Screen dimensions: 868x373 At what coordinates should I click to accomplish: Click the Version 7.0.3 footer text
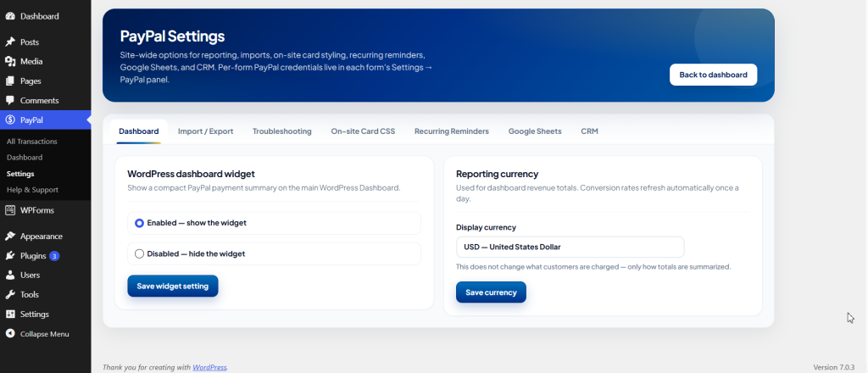tap(834, 367)
